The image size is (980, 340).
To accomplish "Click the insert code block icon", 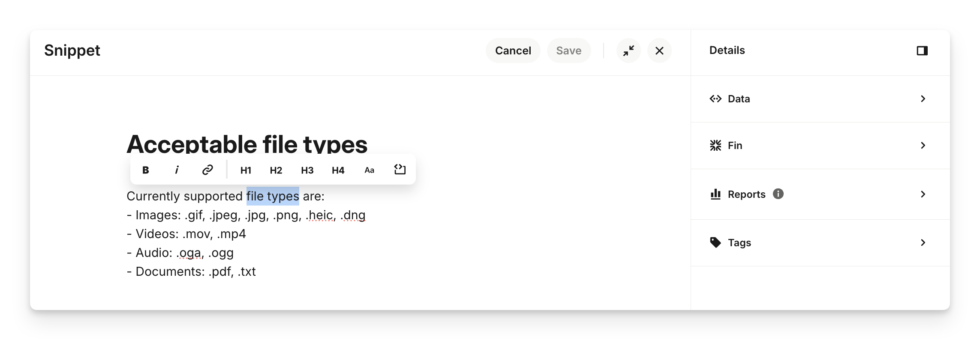I will pyautogui.click(x=400, y=170).
